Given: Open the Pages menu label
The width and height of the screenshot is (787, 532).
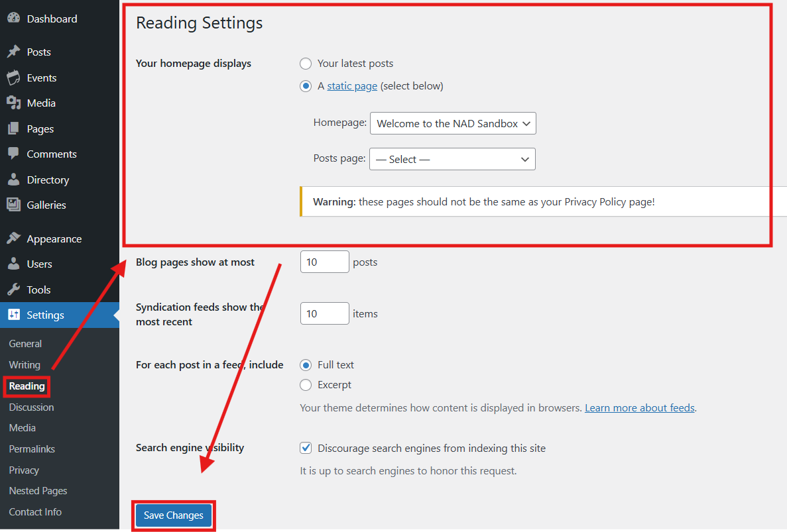Looking at the screenshot, I should [40, 129].
